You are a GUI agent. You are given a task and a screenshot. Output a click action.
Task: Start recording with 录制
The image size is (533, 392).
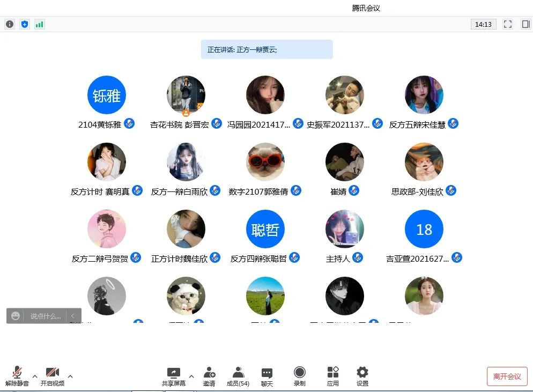[299, 376]
